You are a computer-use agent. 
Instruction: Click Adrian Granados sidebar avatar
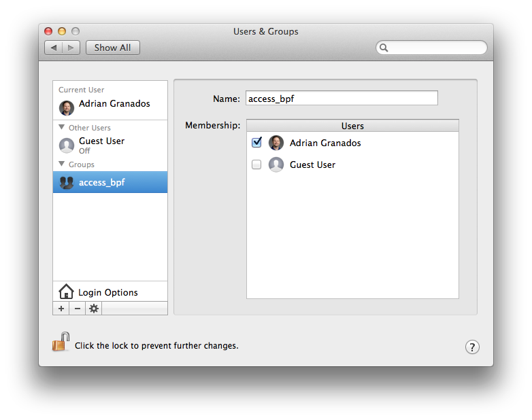(x=67, y=108)
